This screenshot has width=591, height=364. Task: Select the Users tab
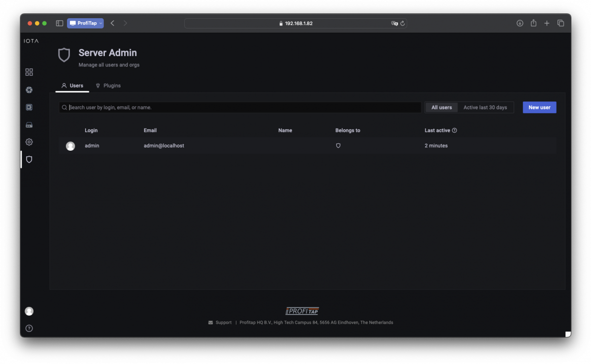(x=72, y=86)
